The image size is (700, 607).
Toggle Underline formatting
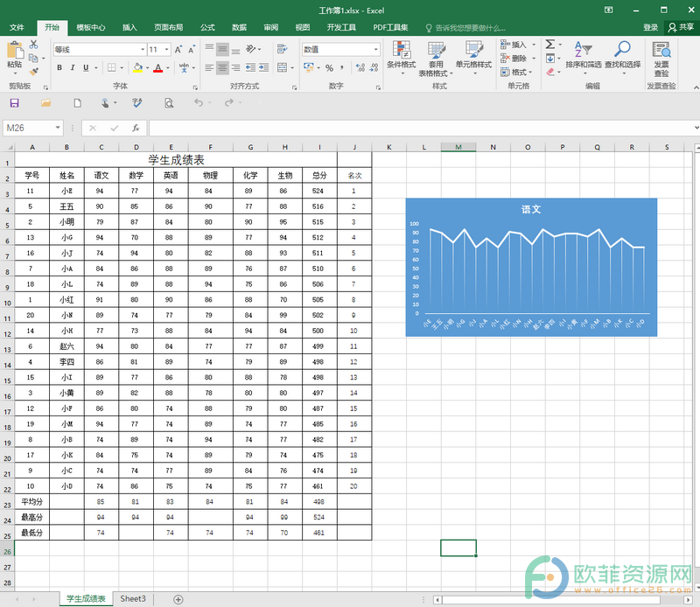pos(86,67)
